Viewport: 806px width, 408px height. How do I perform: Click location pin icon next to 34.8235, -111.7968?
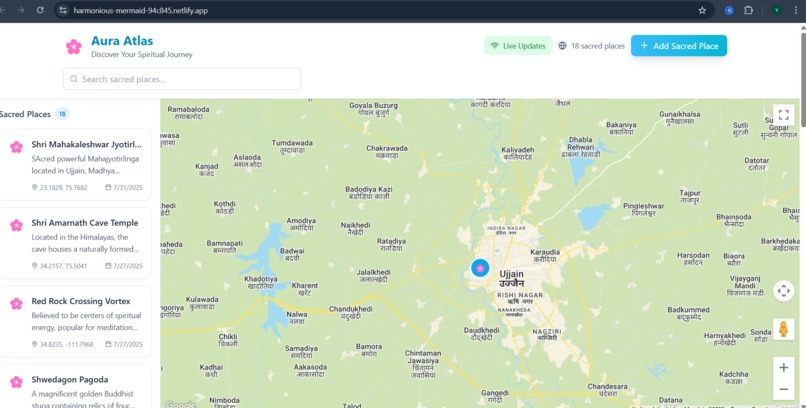34,344
